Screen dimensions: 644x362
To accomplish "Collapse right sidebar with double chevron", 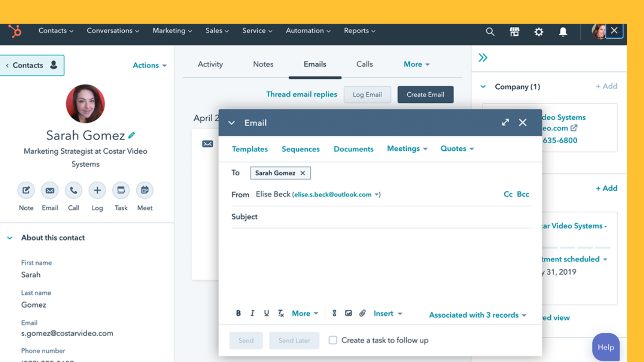I will pyautogui.click(x=483, y=57).
